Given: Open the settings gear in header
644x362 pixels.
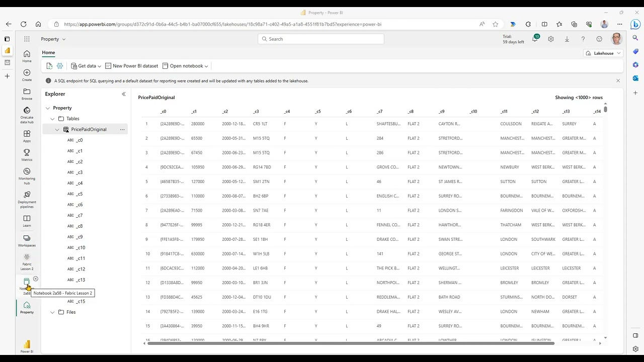Looking at the screenshot, I should click(x=551, y=39).
